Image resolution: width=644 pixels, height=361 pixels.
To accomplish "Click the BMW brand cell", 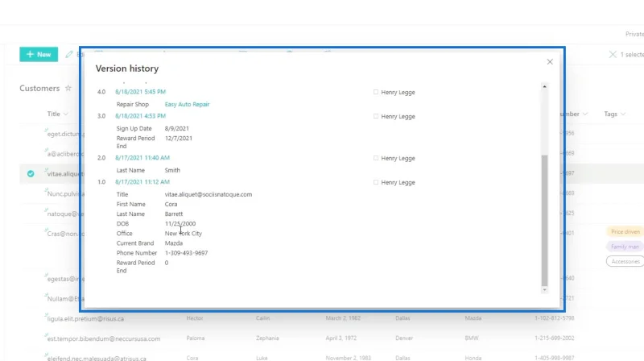I will coord(472,338).
